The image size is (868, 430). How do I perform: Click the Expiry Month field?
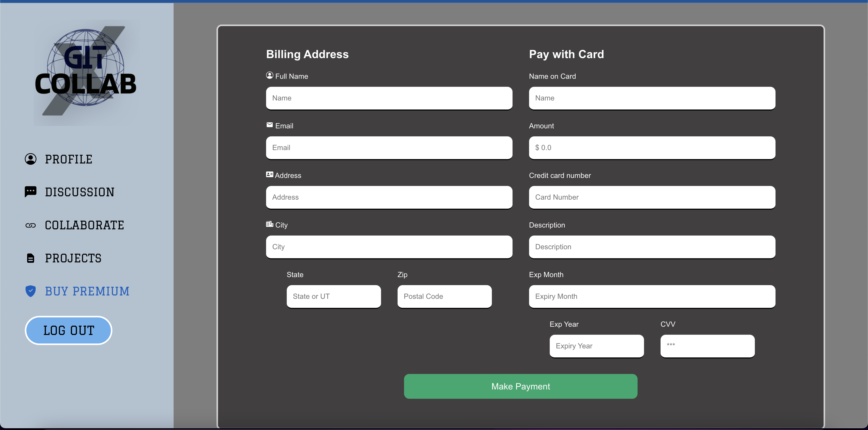652,296
